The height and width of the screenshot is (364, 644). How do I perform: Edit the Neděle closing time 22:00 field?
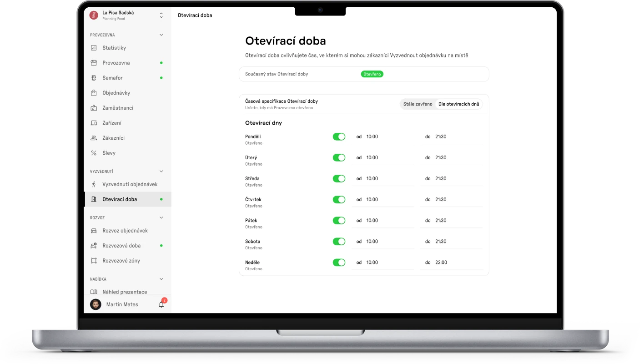pos(457,263)
